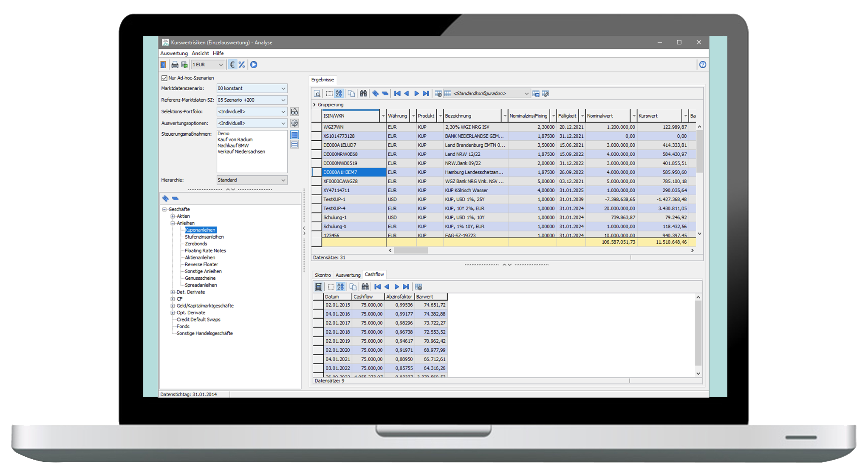The height and width of the screenshot is (475, 868).
Task: Click the printer icon in the main toolbar
Action: [x=175, y=65]
